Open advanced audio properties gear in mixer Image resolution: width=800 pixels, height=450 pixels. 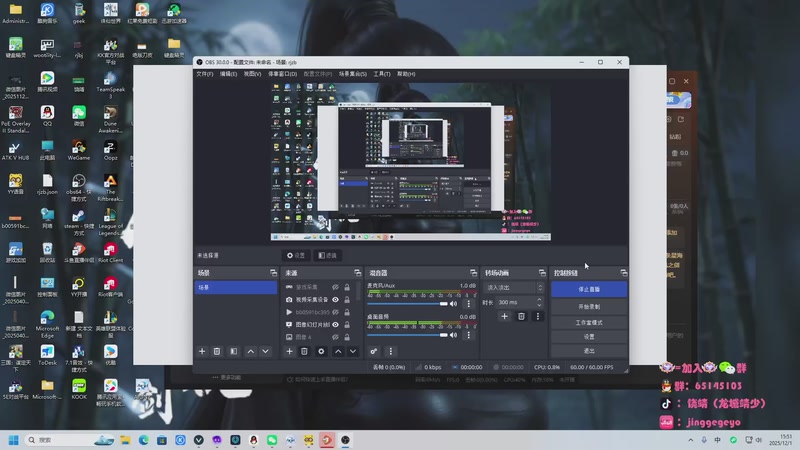[x=374, y=352]
